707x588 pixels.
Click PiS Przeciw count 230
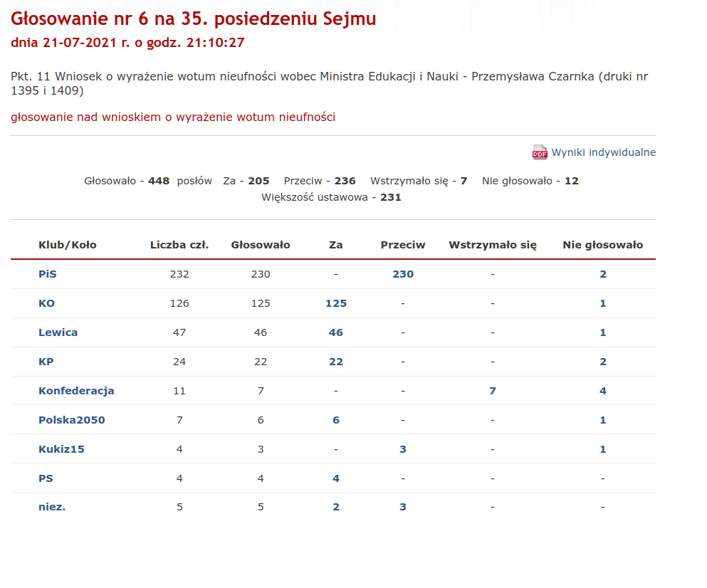coord(403,274)
